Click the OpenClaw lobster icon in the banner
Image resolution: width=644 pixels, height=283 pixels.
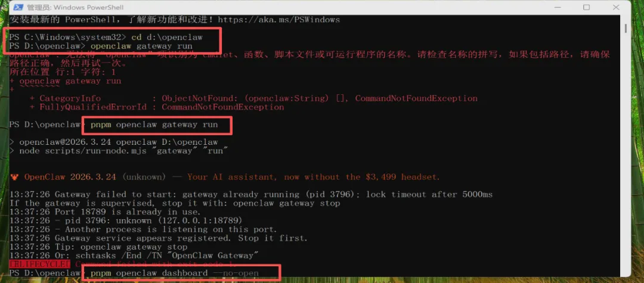[x=14, y=177]
